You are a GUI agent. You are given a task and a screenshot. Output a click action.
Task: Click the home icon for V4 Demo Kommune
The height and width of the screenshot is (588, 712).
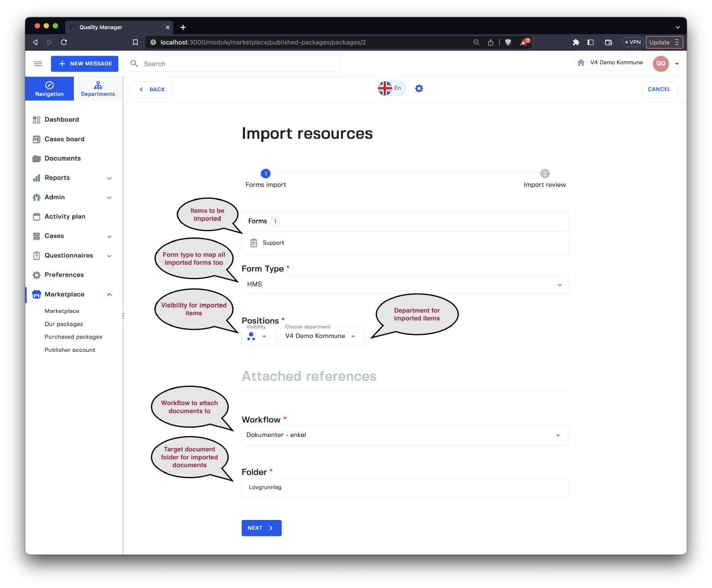pyautogui.click(x=581, y=63)
